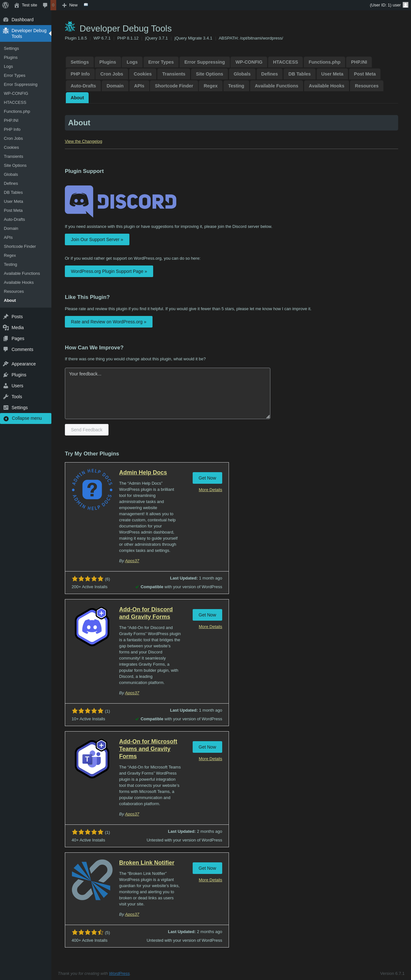Open the WordPress footer link
The height and width of the screenshot is (980, 411).
point(119,974)
